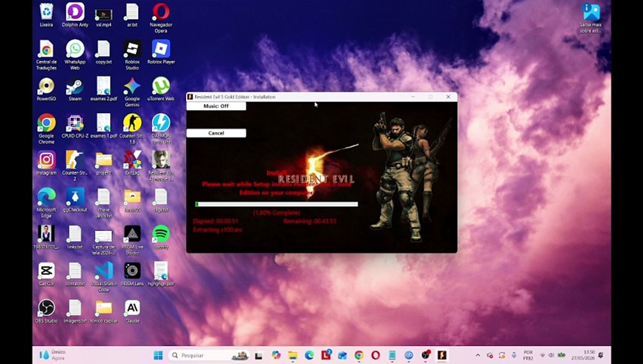This screenshot has height=364, width=643.
Task: Select the Visual Studio Code icon
Action: click(104, 277)
